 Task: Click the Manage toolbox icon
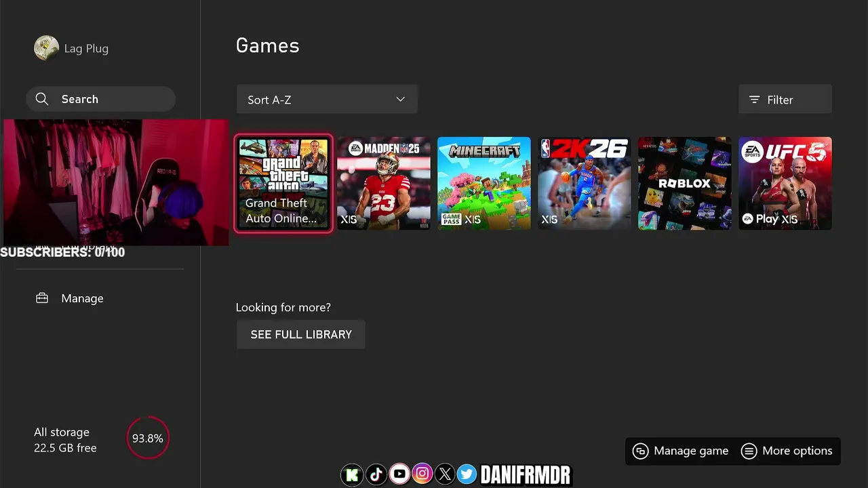click(42, 298)
